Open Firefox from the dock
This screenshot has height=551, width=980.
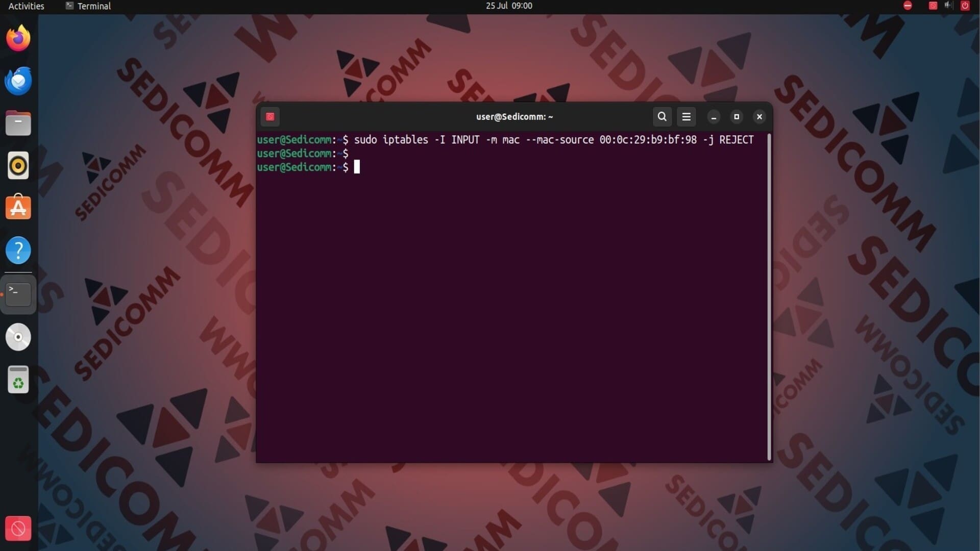18,38
